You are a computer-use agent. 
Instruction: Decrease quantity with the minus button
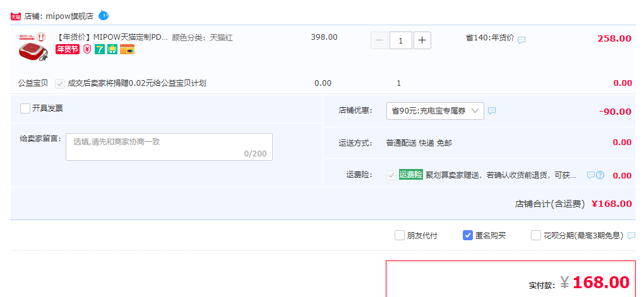(x=379, y=40)
